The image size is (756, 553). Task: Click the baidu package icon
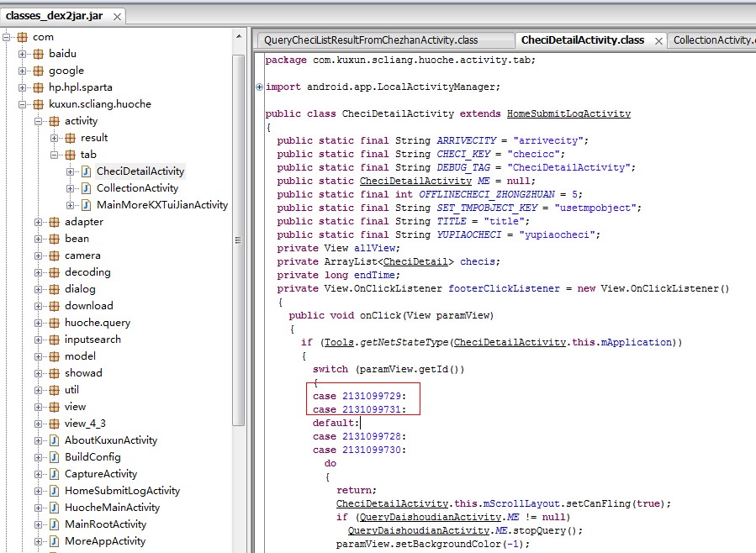pos(38,54)
